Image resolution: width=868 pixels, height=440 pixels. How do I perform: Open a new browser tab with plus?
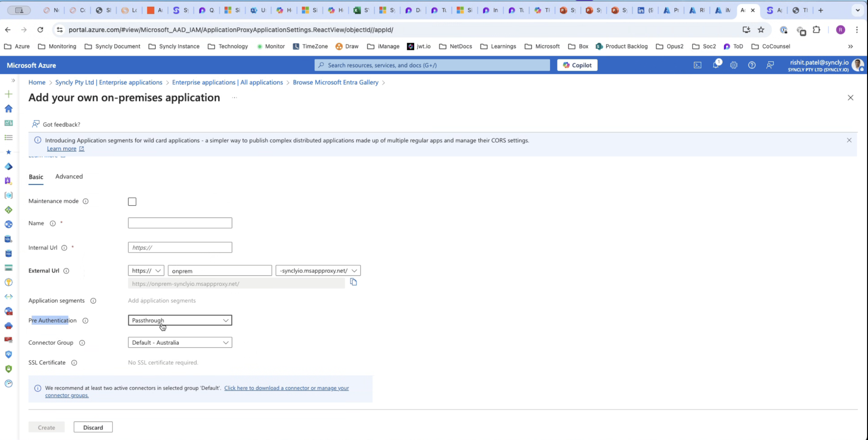pos(821,10)
